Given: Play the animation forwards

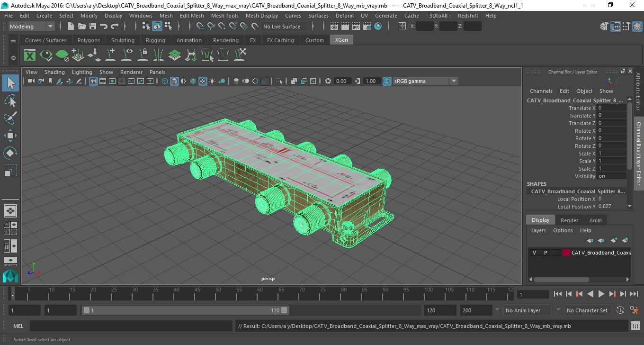Looking at the screenshot, I should point(601,294).
